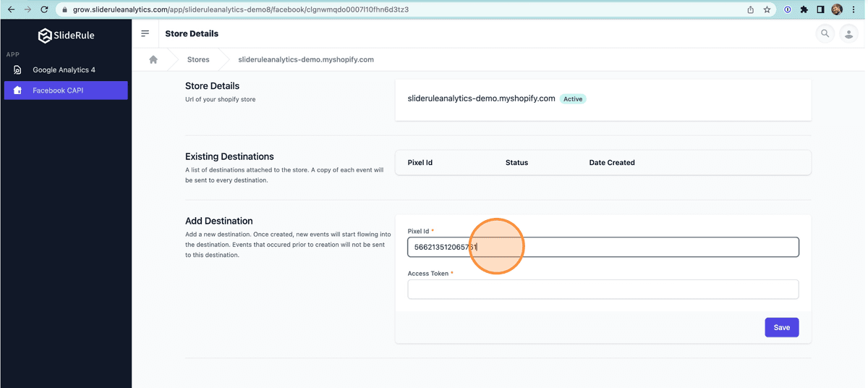Toggle the browser side panel icon
The width and height of the screenshot is (868, 388).
[x=820, y=9]
